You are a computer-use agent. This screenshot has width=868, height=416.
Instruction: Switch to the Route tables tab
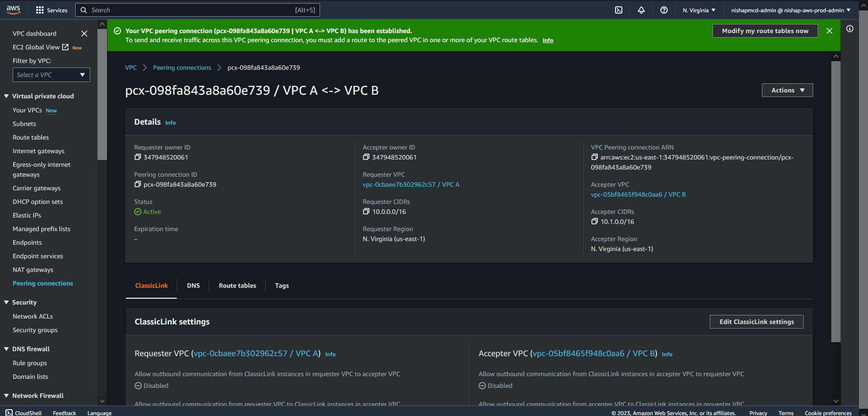tap(238, 285)
